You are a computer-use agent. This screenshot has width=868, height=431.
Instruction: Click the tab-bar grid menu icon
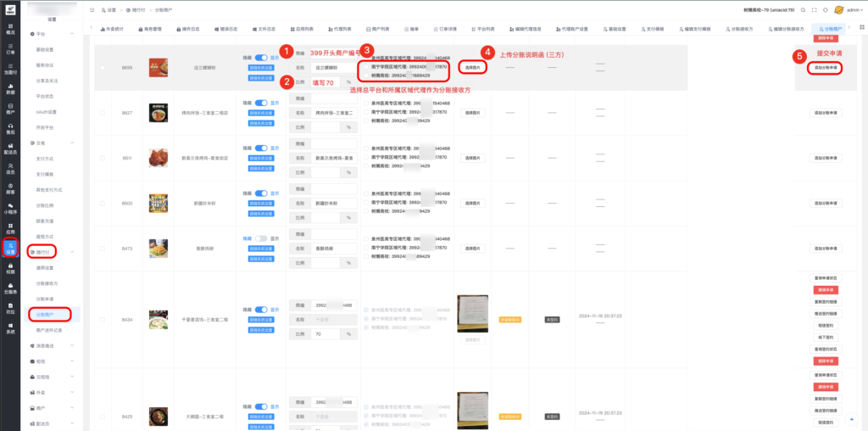coord(861,28)
